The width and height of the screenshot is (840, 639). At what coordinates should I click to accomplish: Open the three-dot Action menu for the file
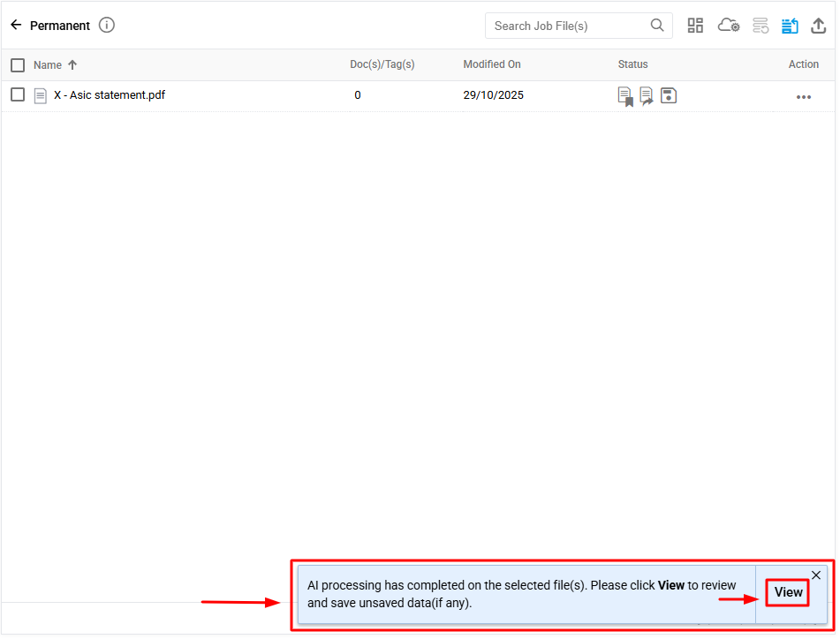tap(803, 97)
